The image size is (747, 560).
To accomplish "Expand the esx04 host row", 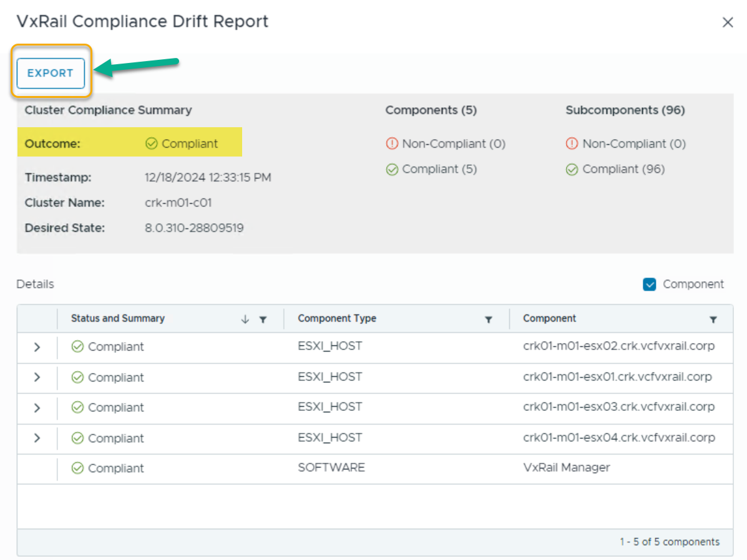I will click(x=37, y=438).
